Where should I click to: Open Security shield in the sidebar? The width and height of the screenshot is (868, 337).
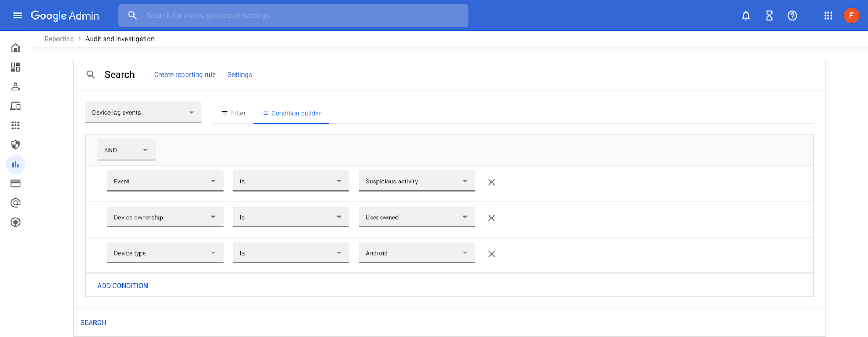[16, 145]
